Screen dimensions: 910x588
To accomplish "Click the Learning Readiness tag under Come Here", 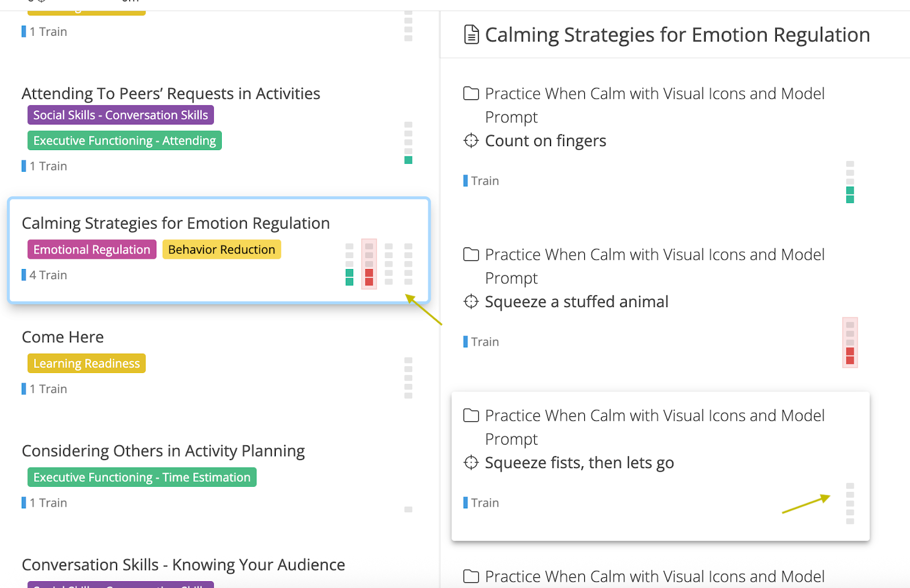I will point(86,363).
